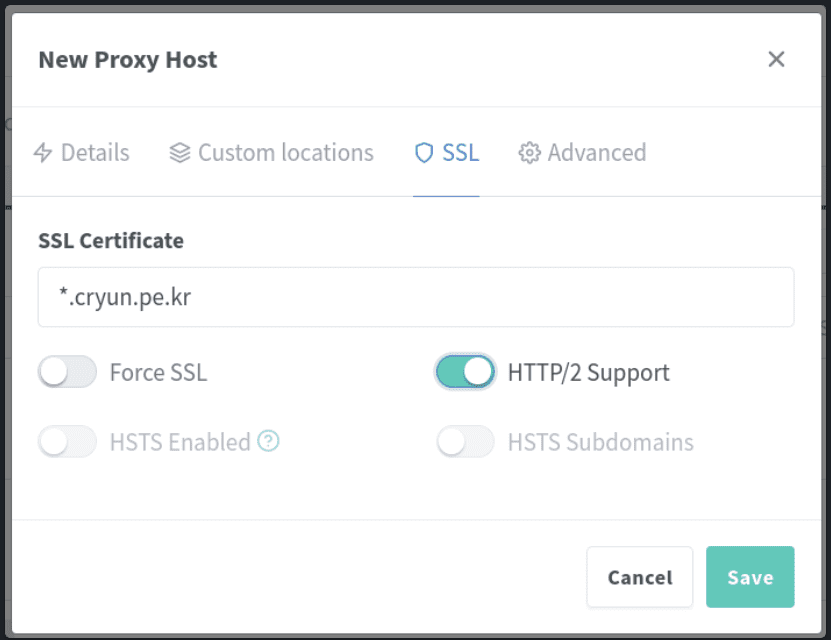Viewport: 831px width, 640px height.
Task: Switch to the Details tab
Action: [x=82, y=153]
